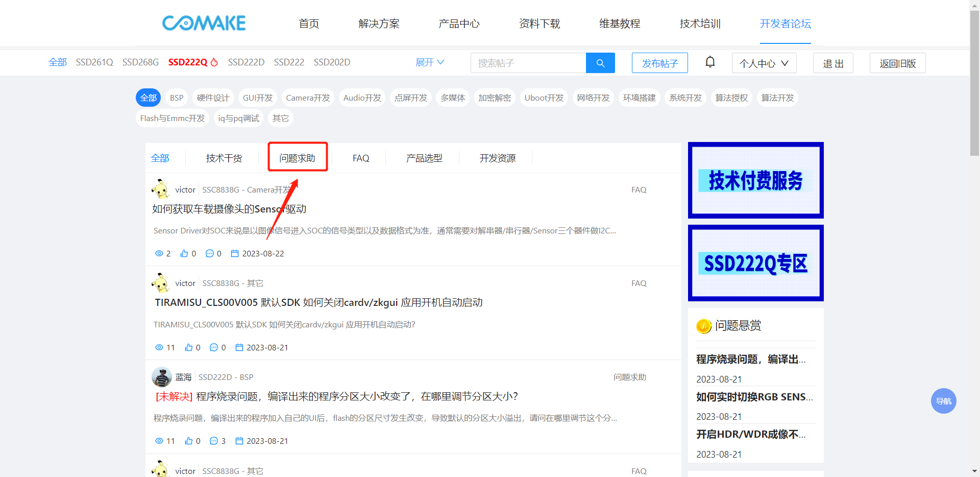This screenshot has width=980, height=477.
Task: Click the views eye icon on the TIRAMISU post
Action: pos(159,348)
